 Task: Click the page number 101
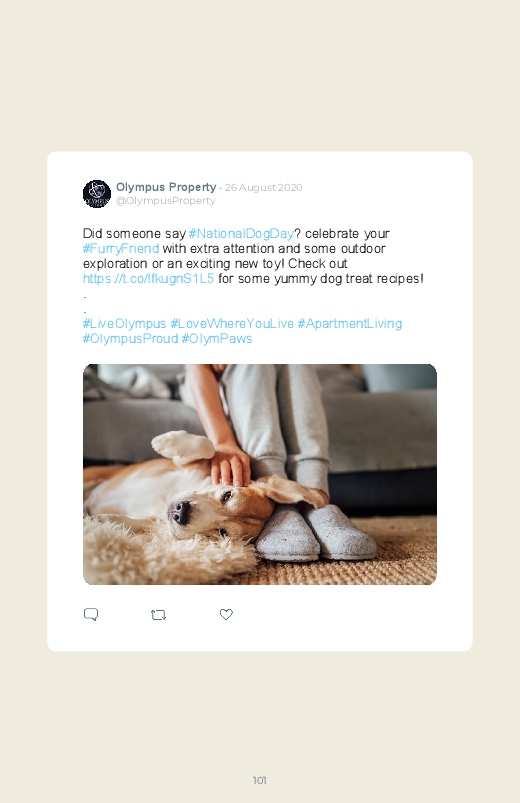pyautogui.click(x=260, y=780)
